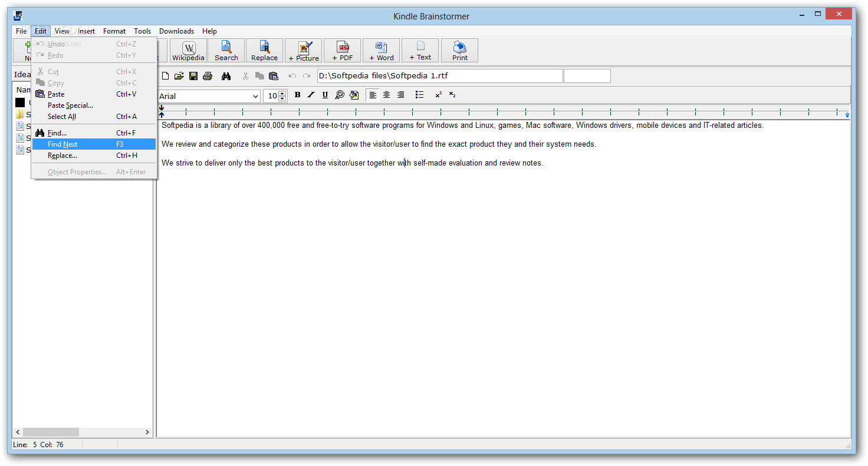Open the Downloads menu
The image size is (868, 466).
coord(176,31)
